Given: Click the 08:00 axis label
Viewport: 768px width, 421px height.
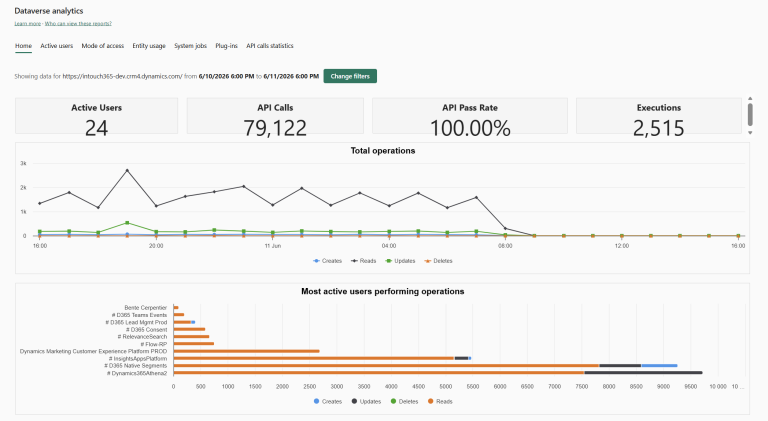Looking at the screenshot, I should pos(505,246).
